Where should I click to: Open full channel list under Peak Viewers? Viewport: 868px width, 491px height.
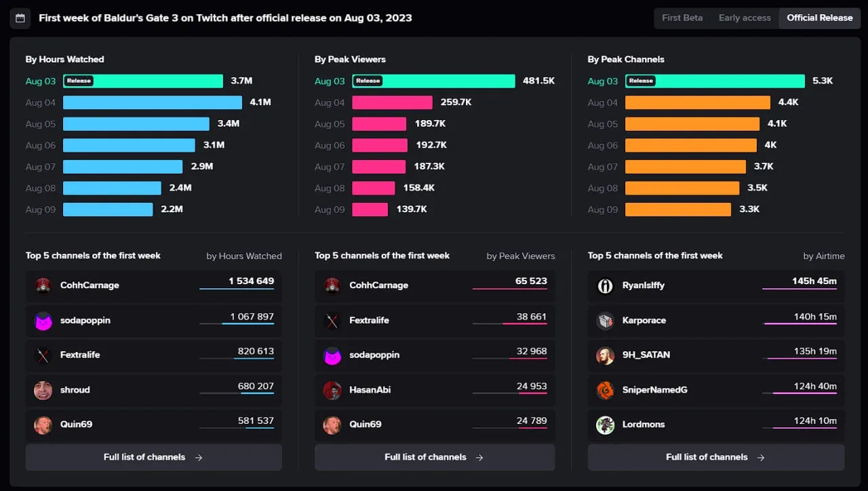(435, 457)
